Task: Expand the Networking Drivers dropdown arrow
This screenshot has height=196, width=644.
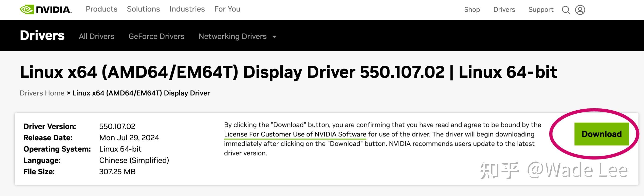Action: (x=274, y=37)
